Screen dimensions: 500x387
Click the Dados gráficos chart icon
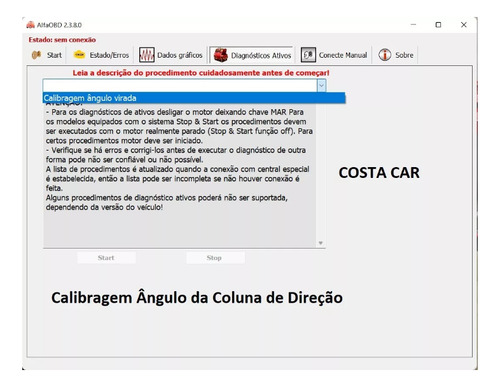click(147, 55)
